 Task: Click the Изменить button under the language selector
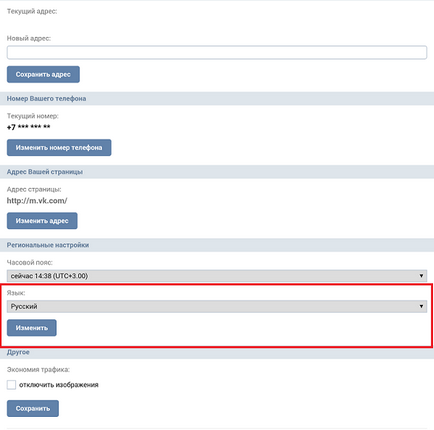[x=32, y=328]
